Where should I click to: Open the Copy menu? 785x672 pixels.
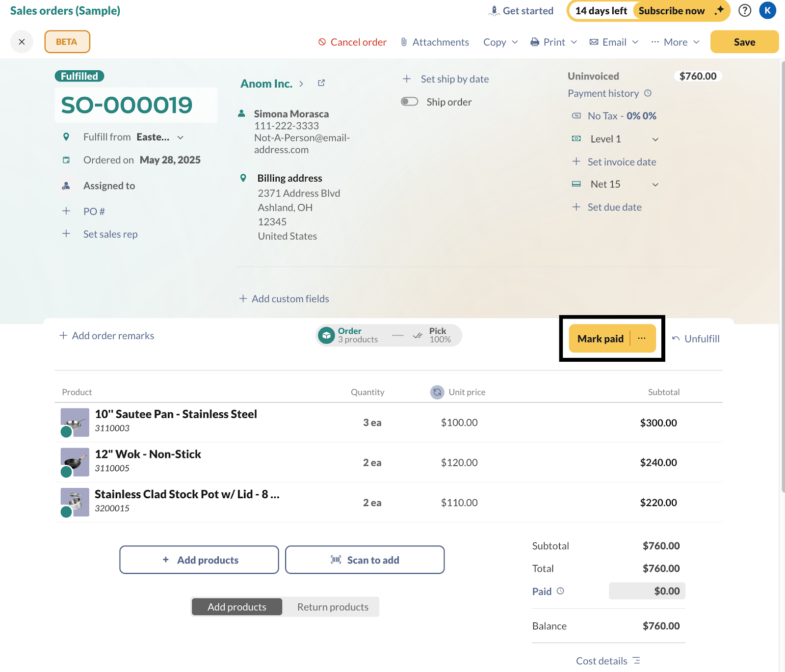click(x=500, y=42)
